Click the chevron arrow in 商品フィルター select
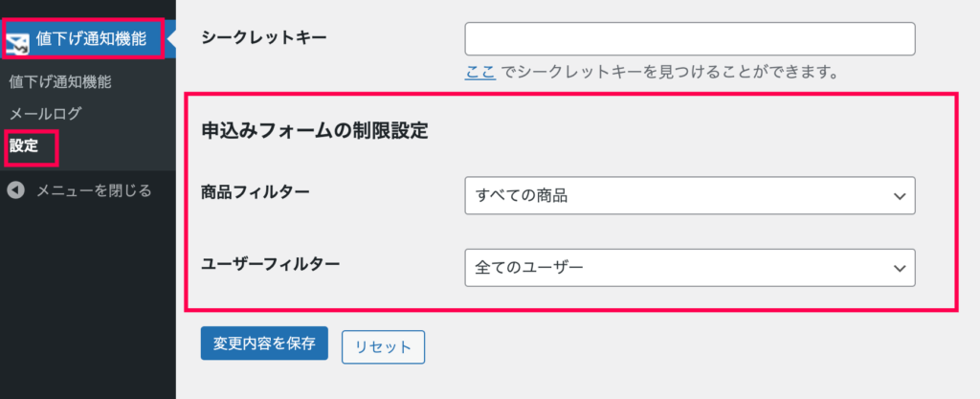The image size is (980, 399). coord(900,196)
